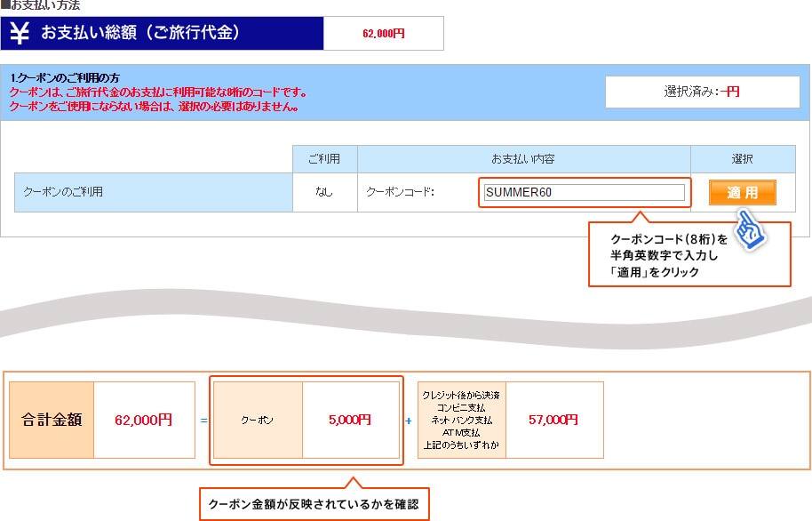
Task: Click the お支払い内容 column header
Action: tap(523, 159)
